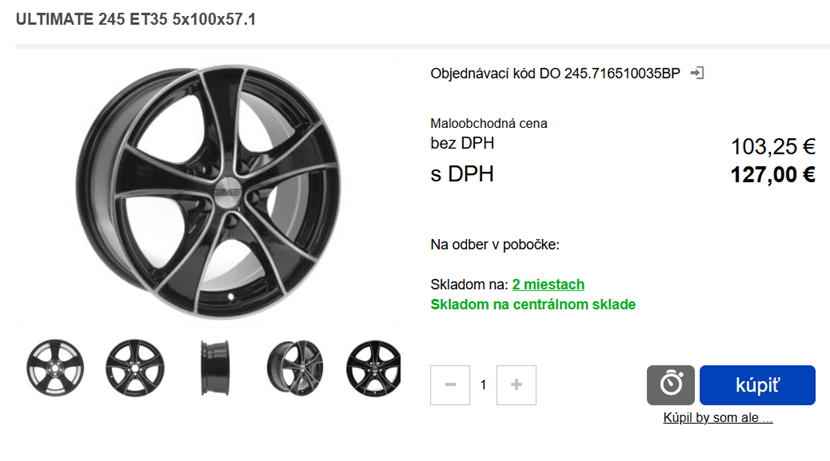Click the 103,25 € price without VAT
This screenshot has width=830, height=461.
pos(773,147)
